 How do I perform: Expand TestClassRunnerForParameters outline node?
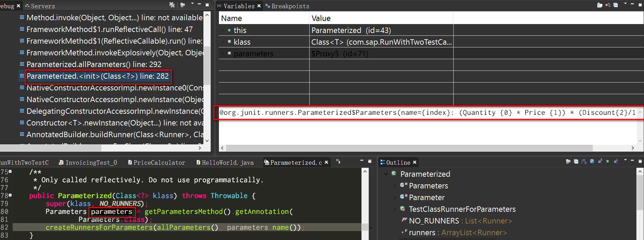coord(395,209)
